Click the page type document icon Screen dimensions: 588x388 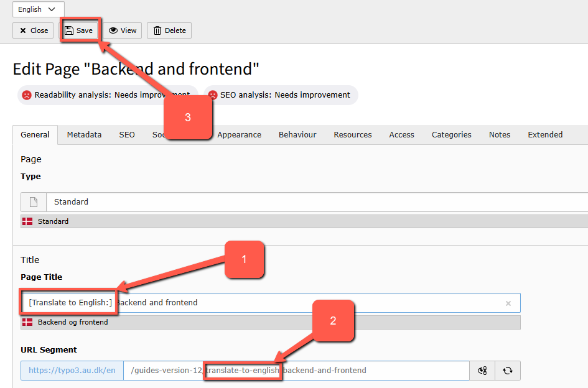(34, 202)
